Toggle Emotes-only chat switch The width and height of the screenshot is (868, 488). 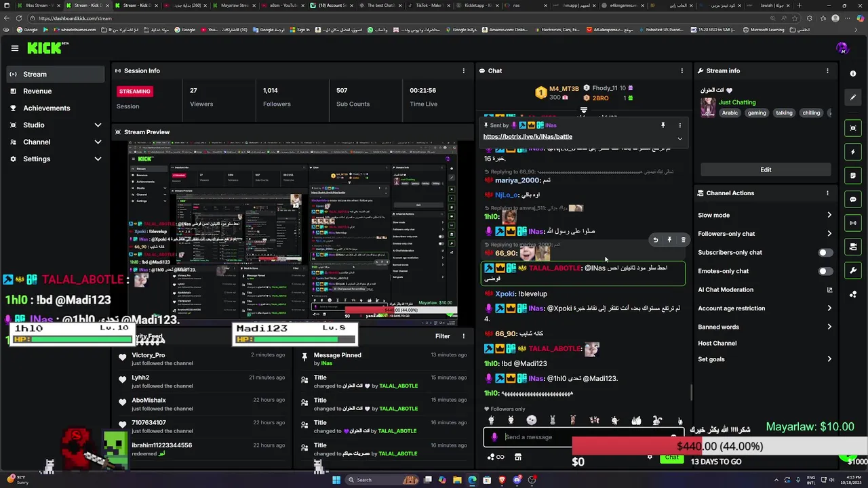[825, 271]
